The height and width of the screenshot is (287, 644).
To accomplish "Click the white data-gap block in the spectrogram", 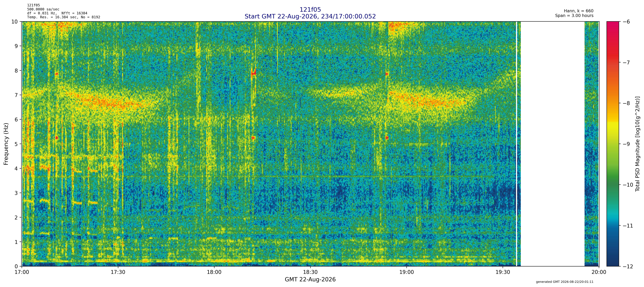I will 552,144.
